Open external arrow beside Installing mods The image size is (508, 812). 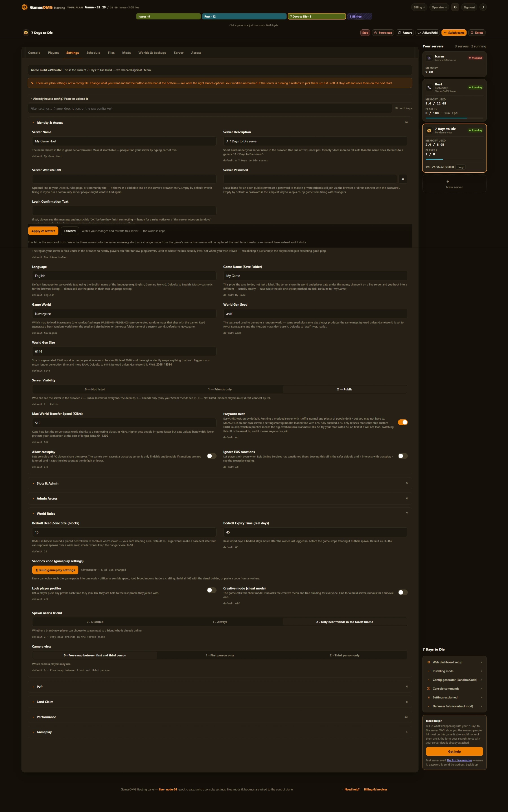pos(481,671)
